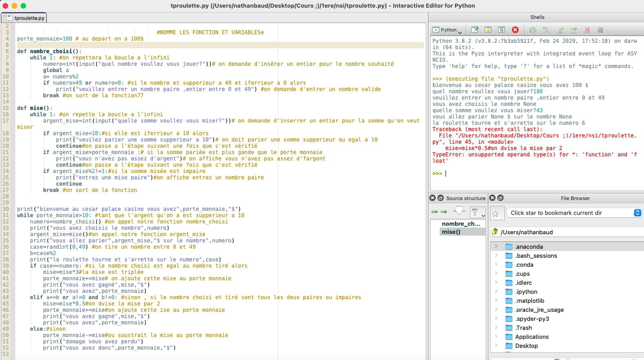Viewport: 644px width, 360px height.
Task: Expand the .conda folder
Action: [x=496, y=264]
